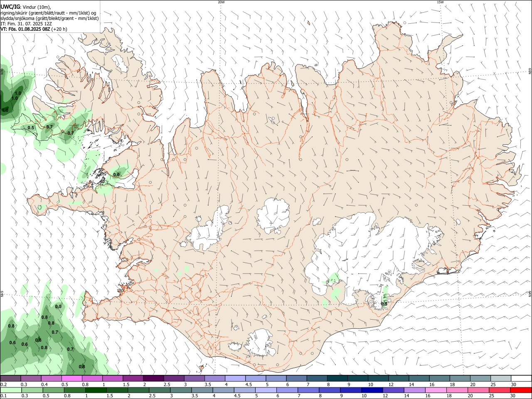Screen dimensions: 532x399
Task: Pick the dark mauve 0.2 swatch in the top legend row
Action: (x=11, y=378)
